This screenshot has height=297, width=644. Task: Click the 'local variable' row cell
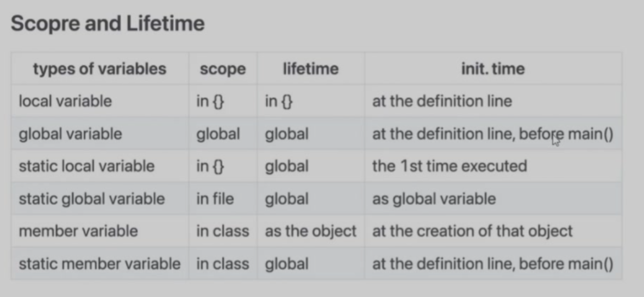[x=65, y=101]
